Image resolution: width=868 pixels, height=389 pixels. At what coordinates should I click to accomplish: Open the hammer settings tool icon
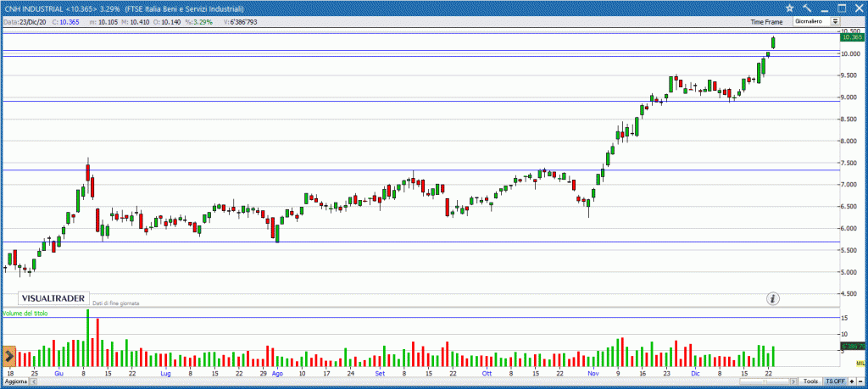(807, 8)
